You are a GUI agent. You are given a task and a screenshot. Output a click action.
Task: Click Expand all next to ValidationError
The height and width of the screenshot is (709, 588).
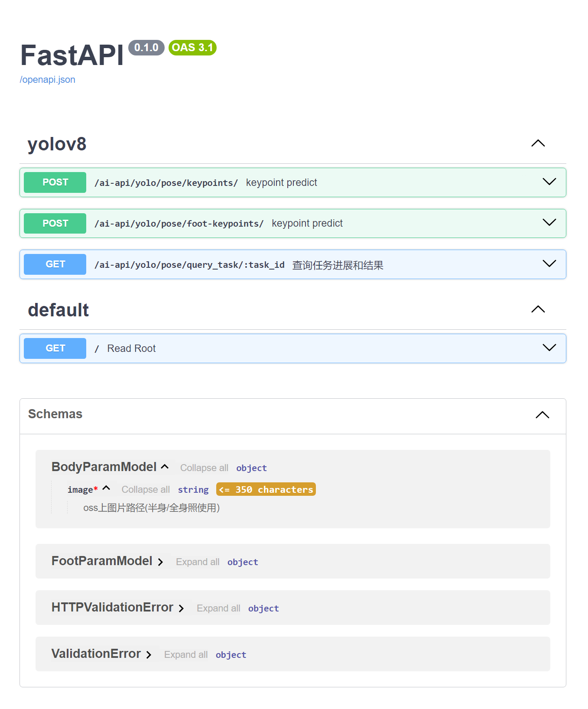(186, 655)
